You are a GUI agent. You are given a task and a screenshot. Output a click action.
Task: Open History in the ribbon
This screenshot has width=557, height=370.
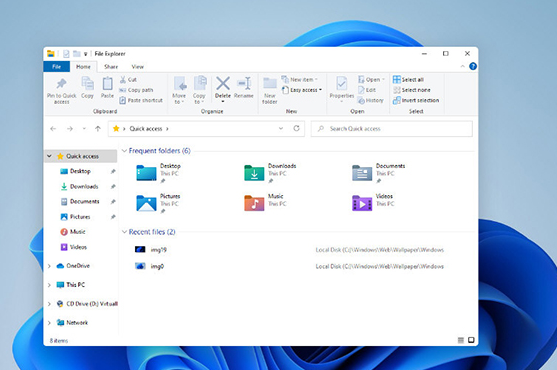click(371, 100)
